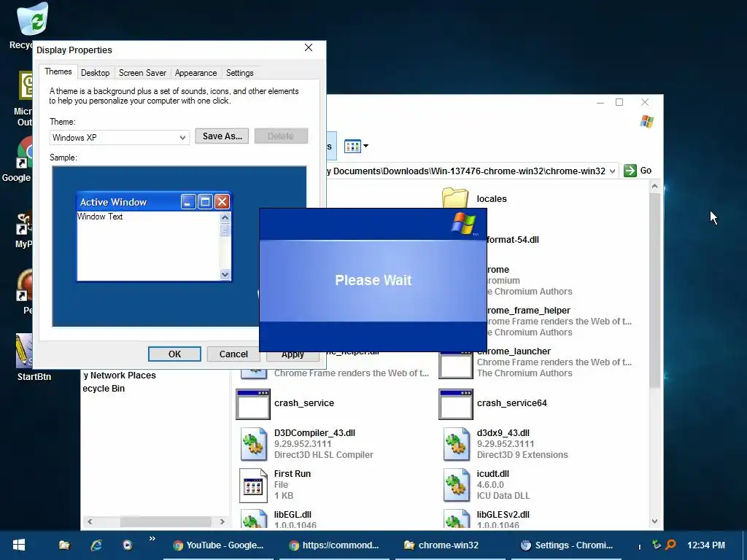Click the Save As... button

click(222, 136)
